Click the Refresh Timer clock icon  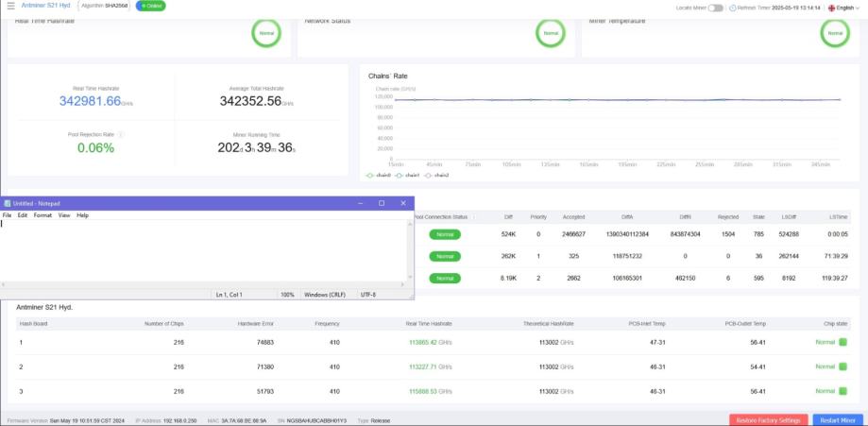click(x=733, y=8)
